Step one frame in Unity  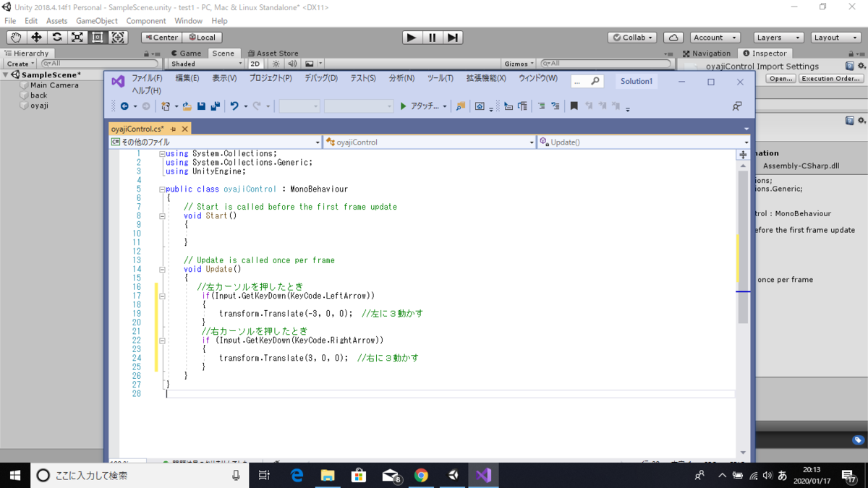[x=452, y=38]
